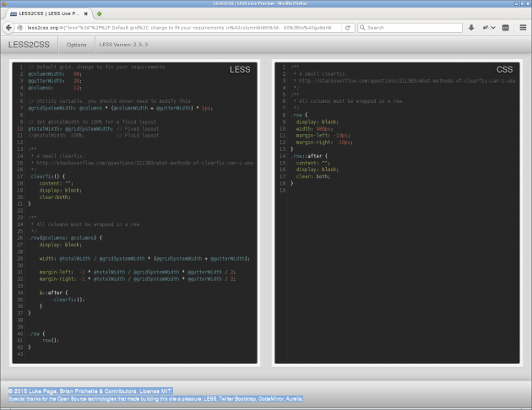Click the clear: both line in CSS output
The height and width of the screenshot is (410, 532).
(312, 176)
